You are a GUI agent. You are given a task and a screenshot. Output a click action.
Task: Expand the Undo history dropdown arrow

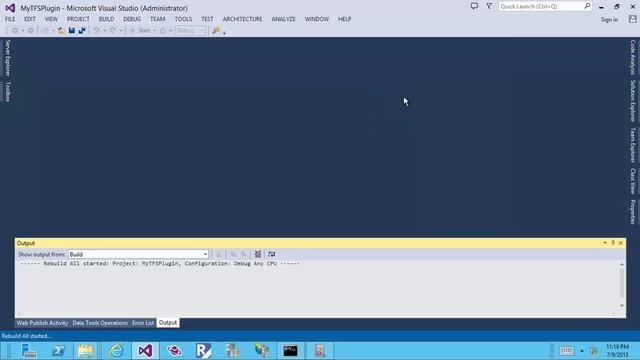tap(104, 31)
